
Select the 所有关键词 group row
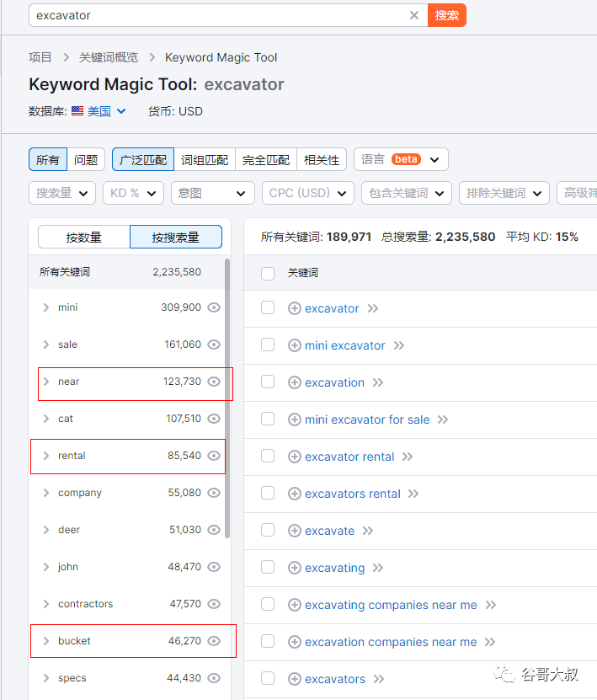126,272
